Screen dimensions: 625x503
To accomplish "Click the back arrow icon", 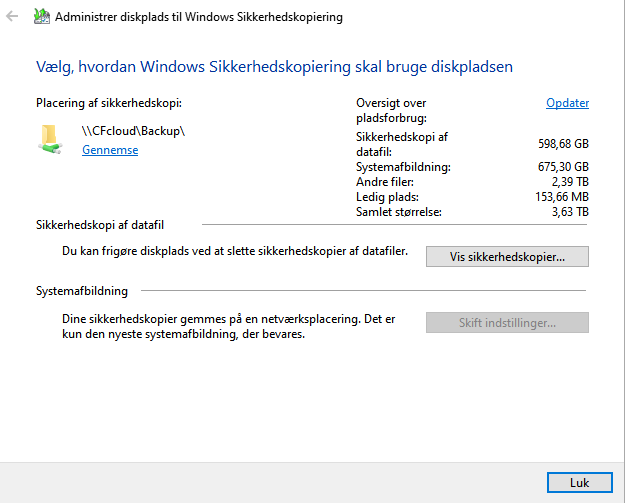I will (x=12, y=16).
